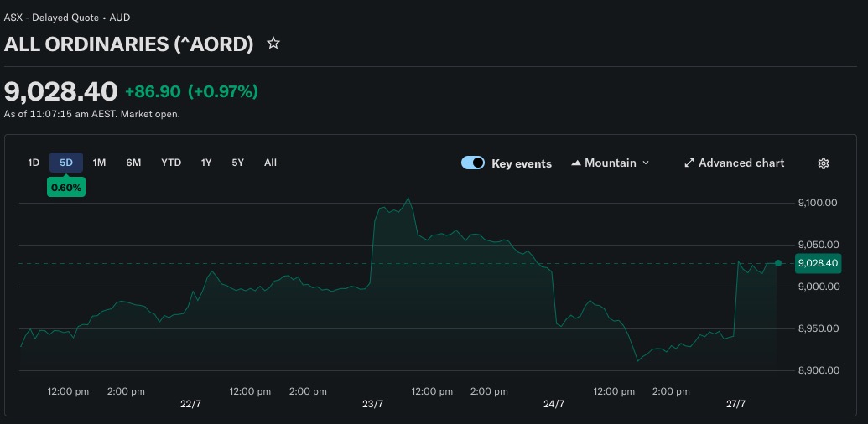Open the Advanced chart link

pyautogui.click(x=734, y=163)
